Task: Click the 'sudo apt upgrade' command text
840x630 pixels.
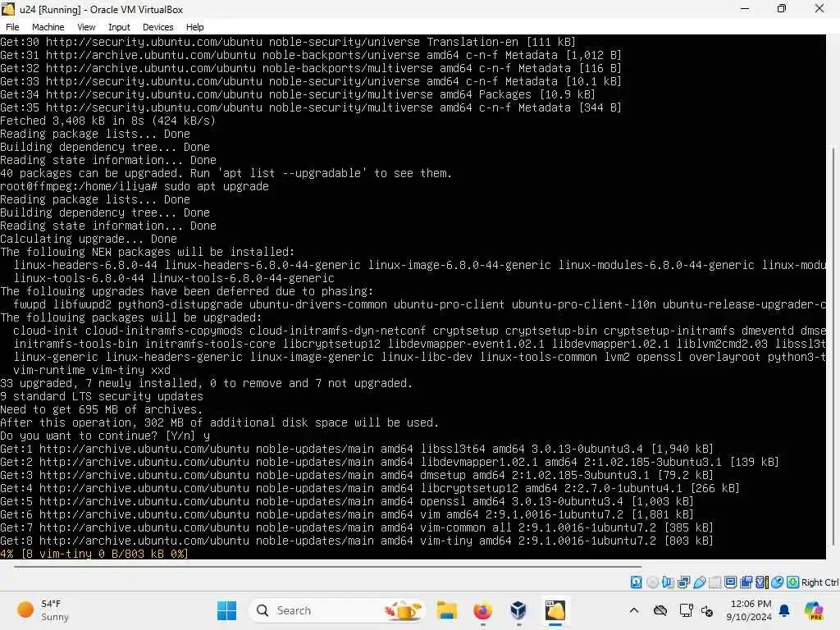Action: tap(217, 186)
